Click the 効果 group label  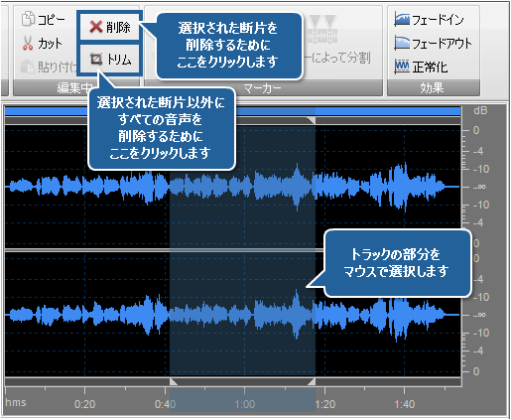pos(432,88)
